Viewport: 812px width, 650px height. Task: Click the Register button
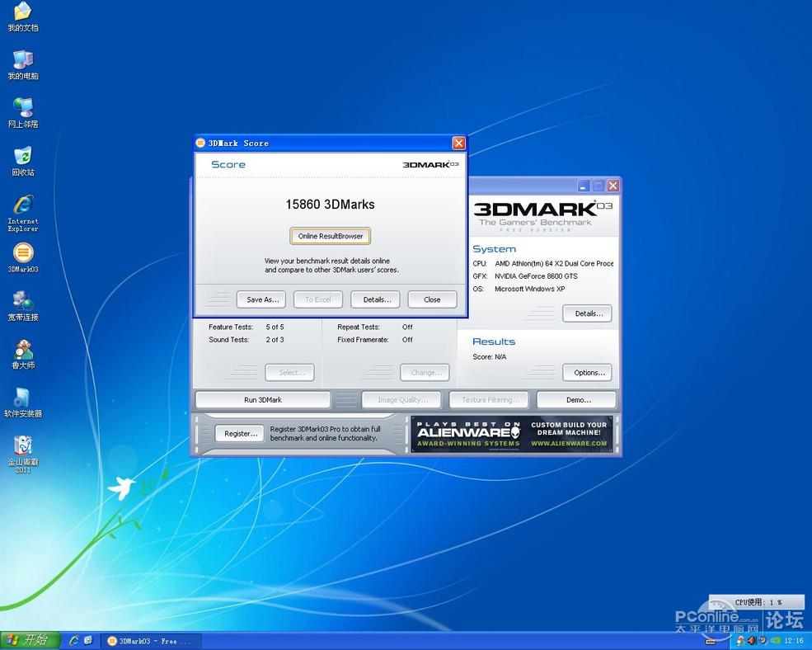click(240, 434)
